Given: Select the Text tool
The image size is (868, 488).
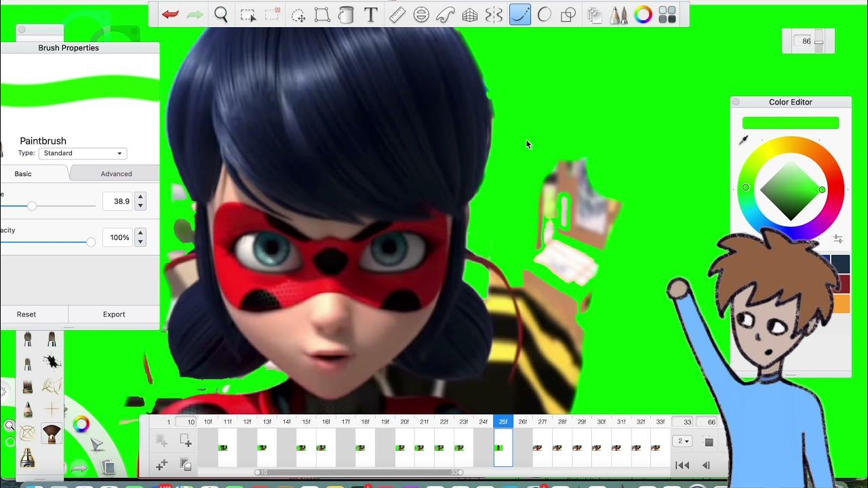Looking at the screenshot, I should [x=370, y=15].
